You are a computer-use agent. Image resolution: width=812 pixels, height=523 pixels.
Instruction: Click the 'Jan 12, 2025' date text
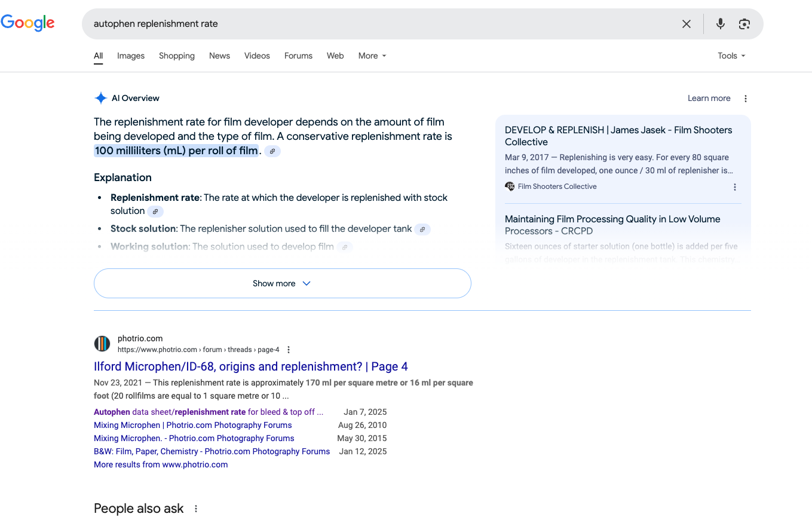coord(363,451)
